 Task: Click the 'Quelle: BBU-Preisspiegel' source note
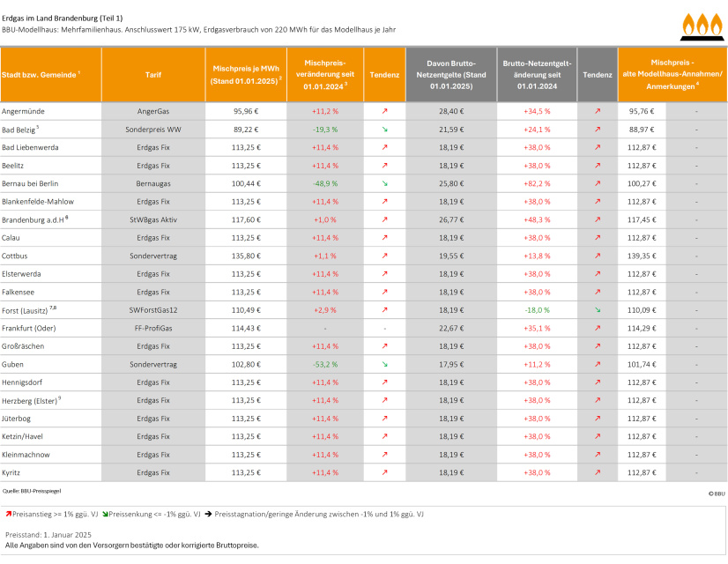pos(32,491)
